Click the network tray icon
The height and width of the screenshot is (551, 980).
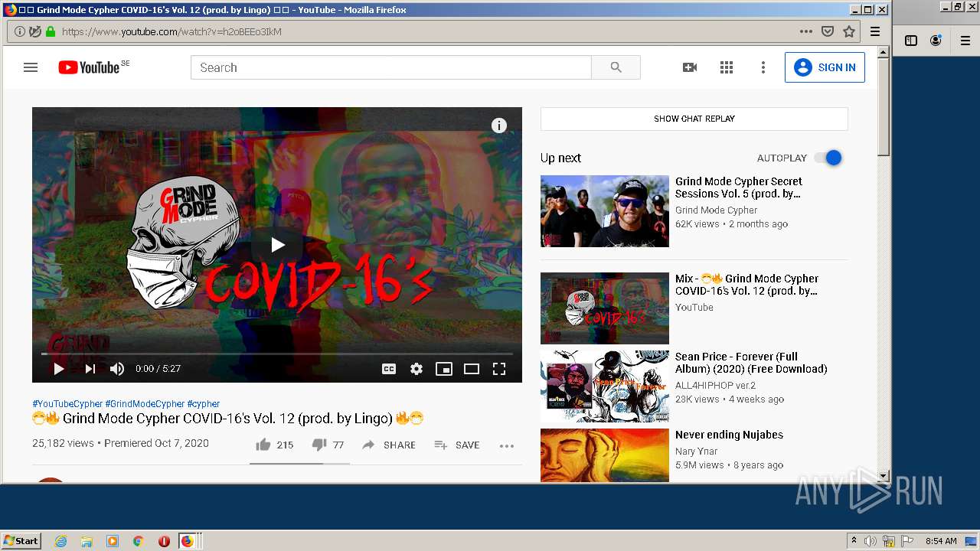889,541
